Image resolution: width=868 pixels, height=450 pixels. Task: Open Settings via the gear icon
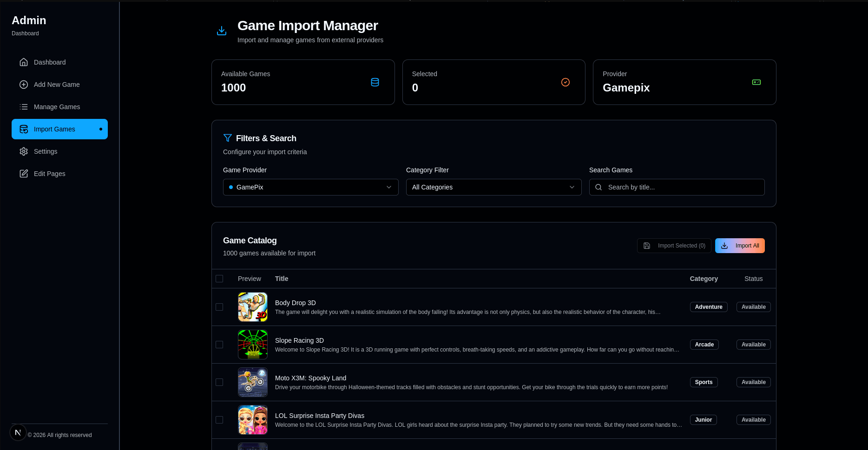tap(23, 151)
